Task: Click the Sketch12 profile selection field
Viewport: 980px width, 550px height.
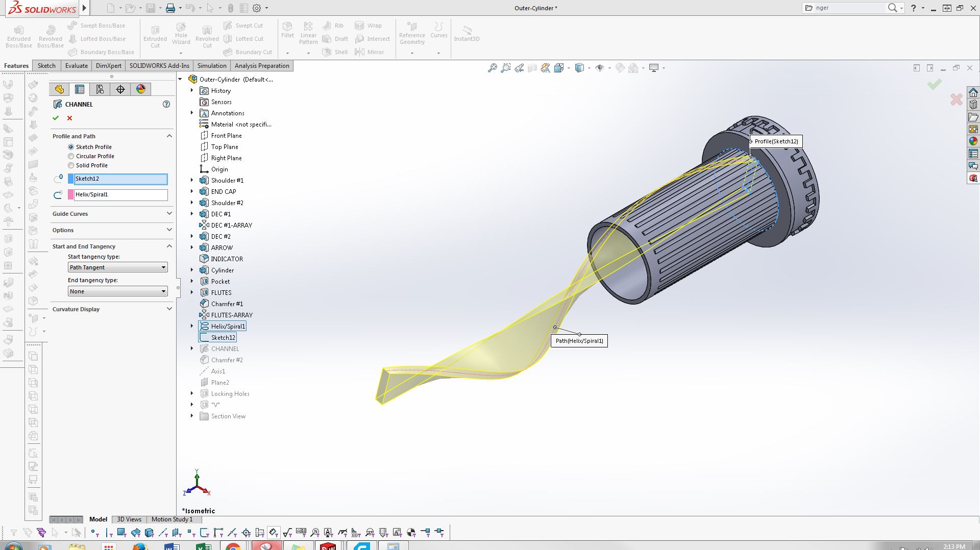Action: click(120, 179)
